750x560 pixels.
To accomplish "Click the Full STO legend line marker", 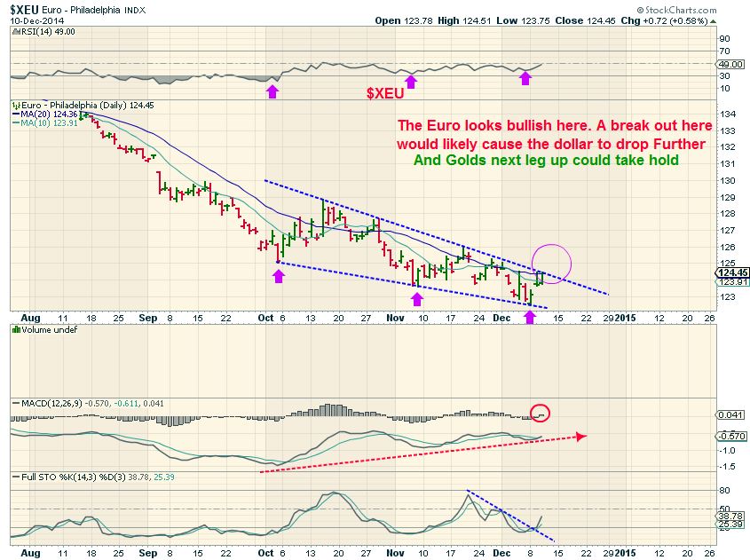I will tap(16, 477).
